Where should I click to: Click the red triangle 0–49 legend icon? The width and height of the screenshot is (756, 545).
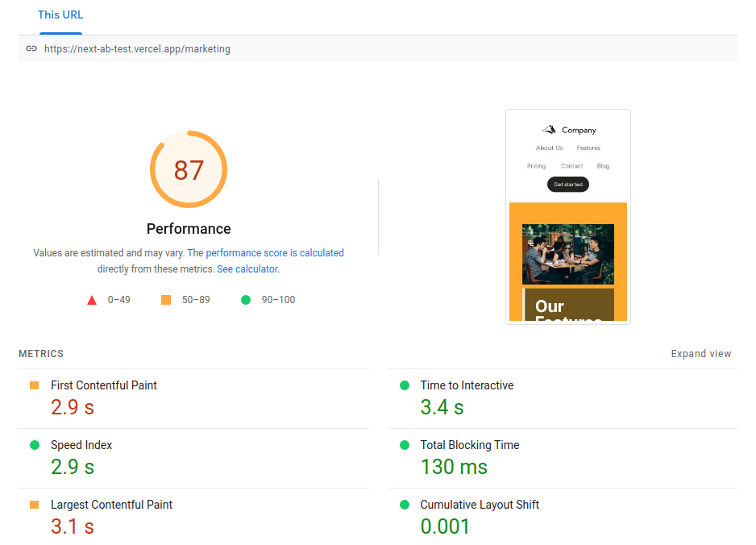point(92,300)
